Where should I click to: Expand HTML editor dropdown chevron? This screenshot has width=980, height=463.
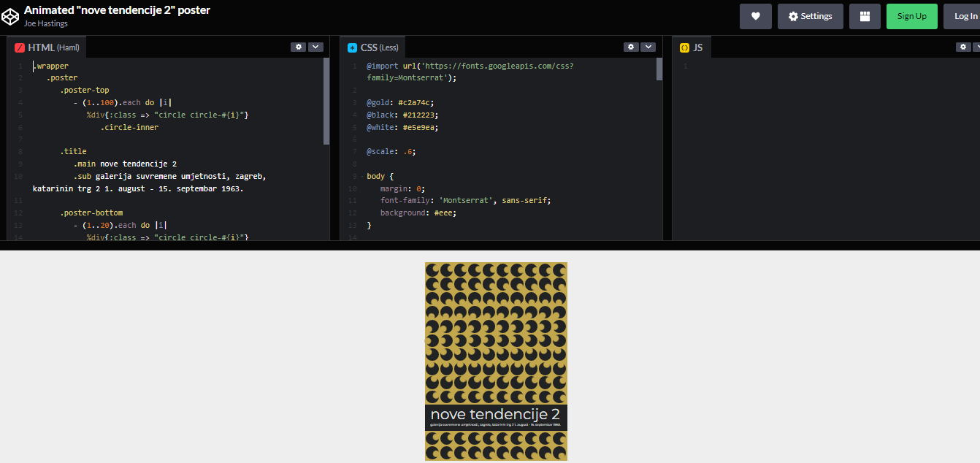[315, 47]
